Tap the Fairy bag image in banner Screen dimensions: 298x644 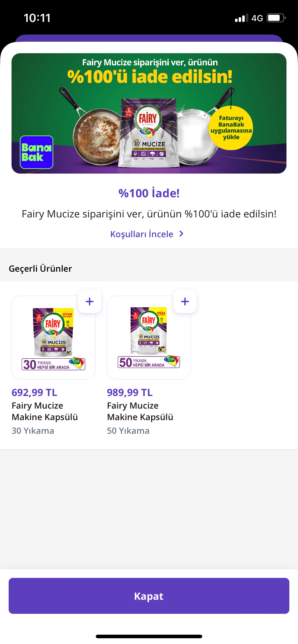149,133
